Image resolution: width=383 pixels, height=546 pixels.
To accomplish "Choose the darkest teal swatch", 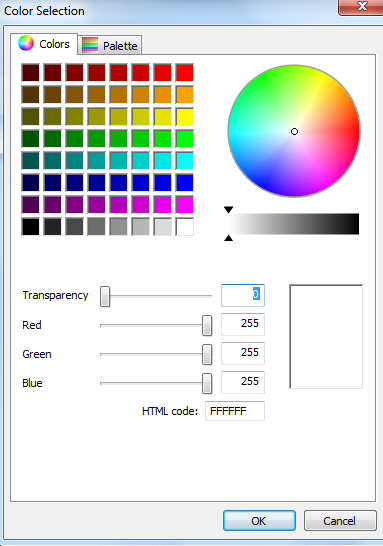I will (30, 161).
